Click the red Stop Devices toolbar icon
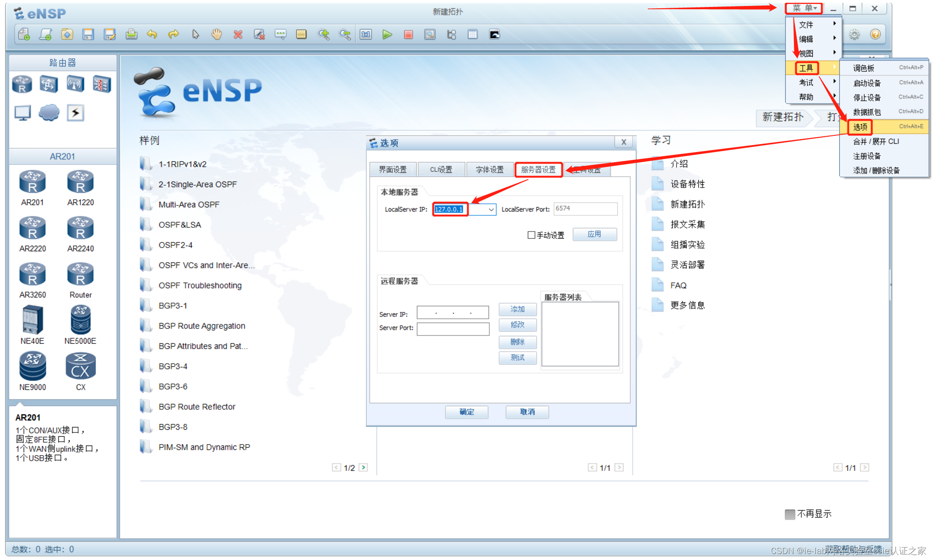 pyautogui.click(x=409, y=35)
